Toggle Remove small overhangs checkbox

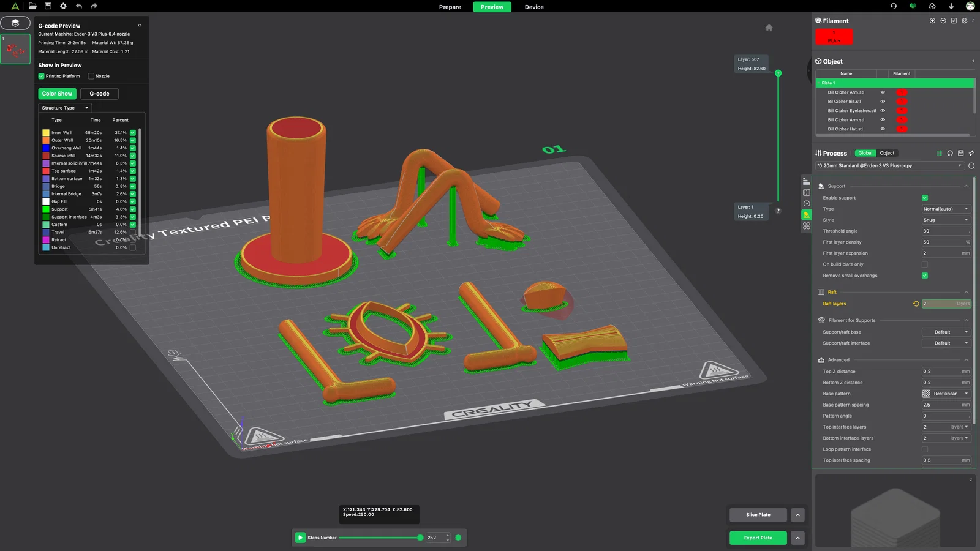pyautogui.click(x=925, y=275)
